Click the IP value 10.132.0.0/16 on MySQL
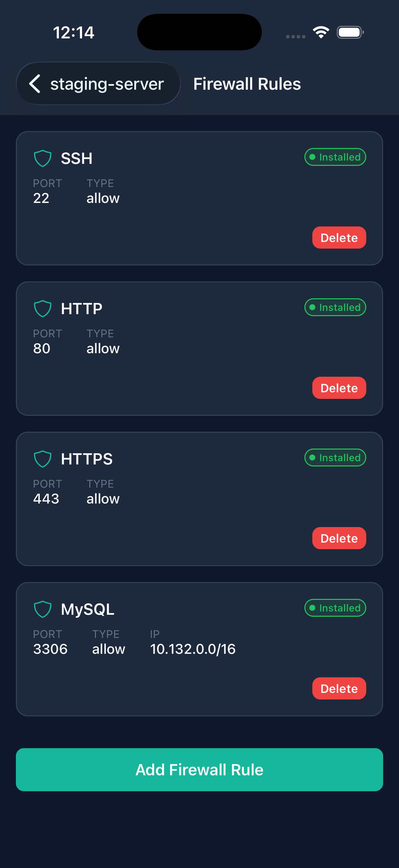399x868 pixels. tap(192, 649)
